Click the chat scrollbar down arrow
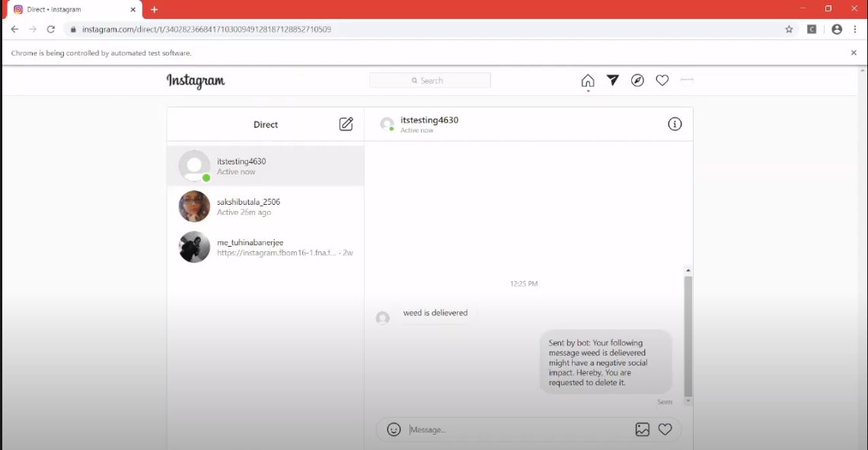Image resolution: width=868 pixels, height=450 pixels. coord(688,401)
